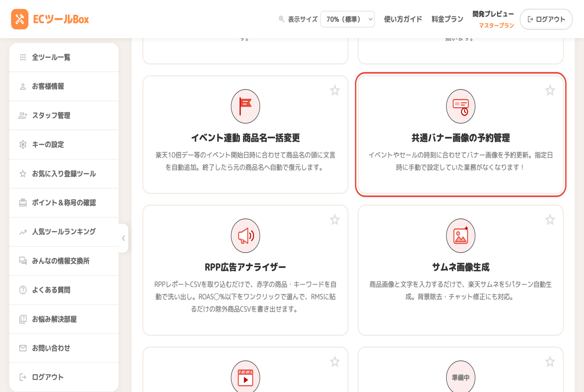Click the megaphone icon on RPP広告アナライザー card
The width and height of the screenshot is (584, 392).
pyautogui.click(x=245, y=236)
